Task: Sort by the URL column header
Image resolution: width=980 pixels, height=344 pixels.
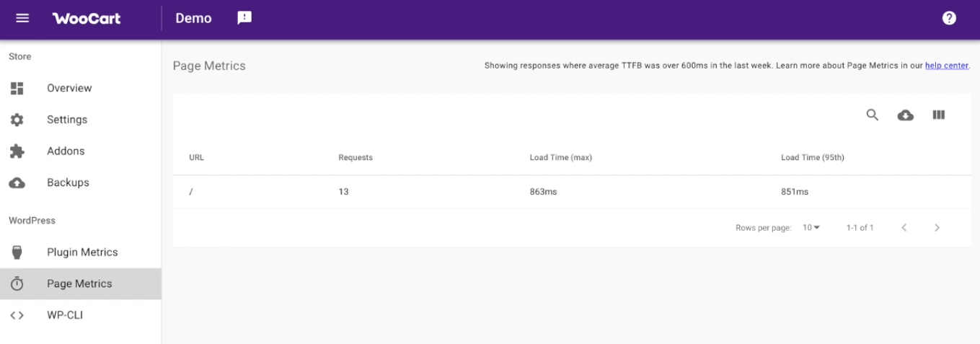Action: (196, 157)
